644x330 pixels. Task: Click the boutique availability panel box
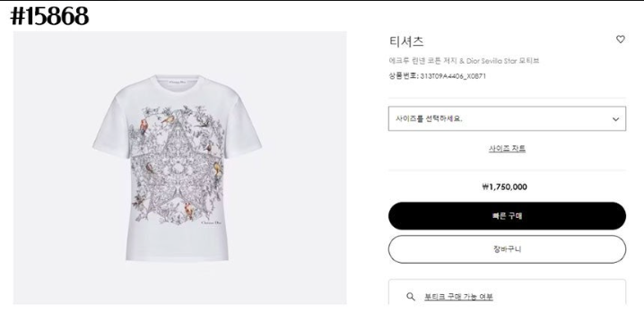pos(507,291)
